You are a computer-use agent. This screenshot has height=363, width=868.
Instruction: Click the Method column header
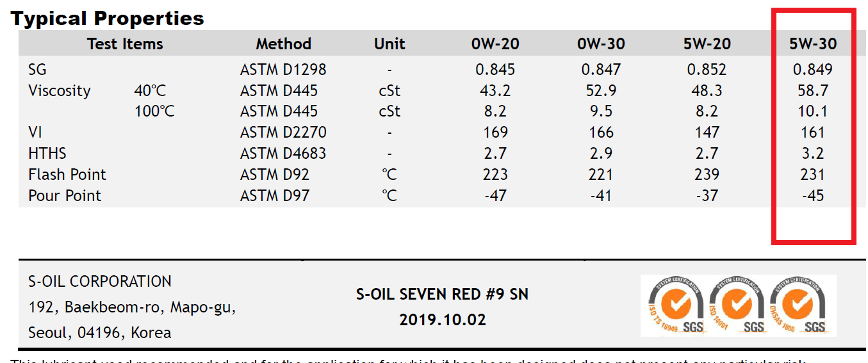pos(284,44)
